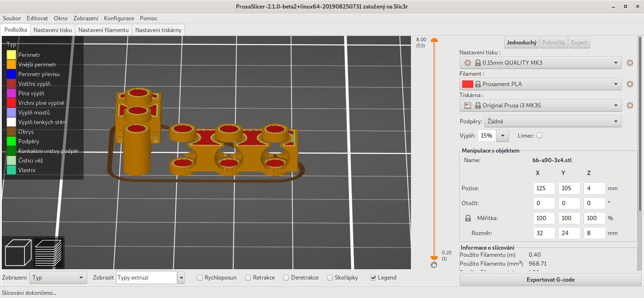Click the Rozměr Z field with 8
Viewport: 644px width, 298px height.
595,233
